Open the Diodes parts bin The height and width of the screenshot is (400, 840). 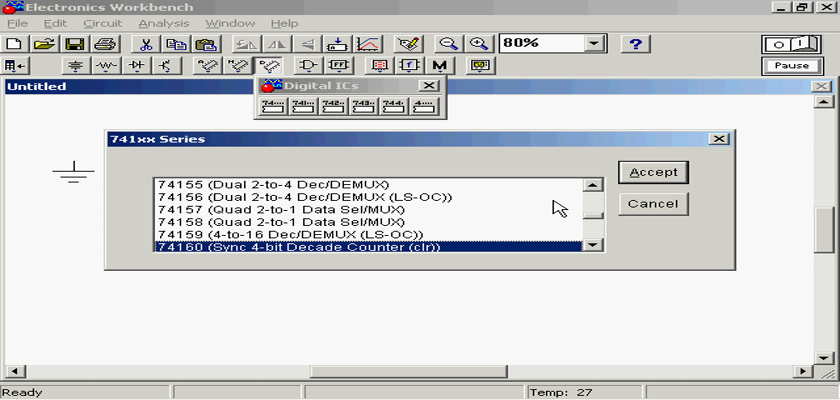coord(137,66)
